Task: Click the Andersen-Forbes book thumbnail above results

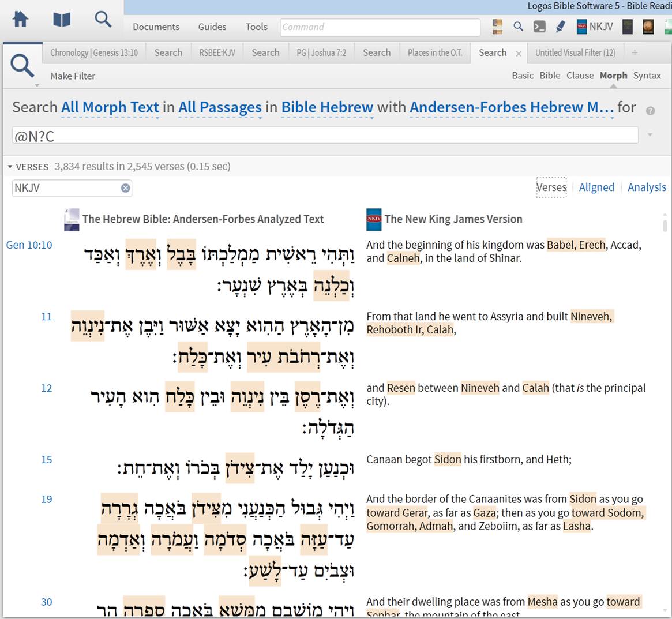Action: (x=71, y=219)
